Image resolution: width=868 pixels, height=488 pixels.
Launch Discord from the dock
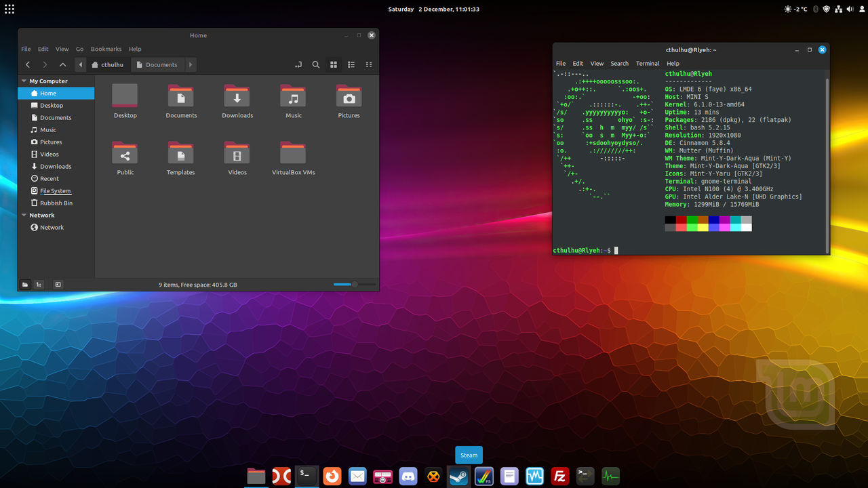pyautogui.click(x=408, y=476)
